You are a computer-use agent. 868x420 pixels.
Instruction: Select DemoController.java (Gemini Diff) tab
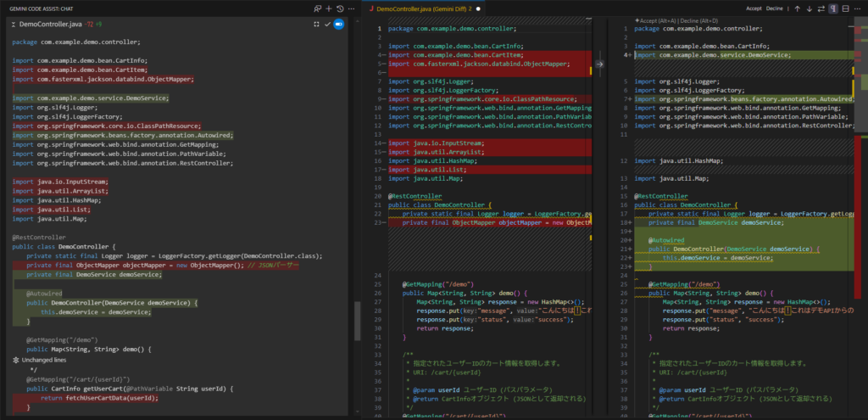pyautogui.click(x=424, y=8)
